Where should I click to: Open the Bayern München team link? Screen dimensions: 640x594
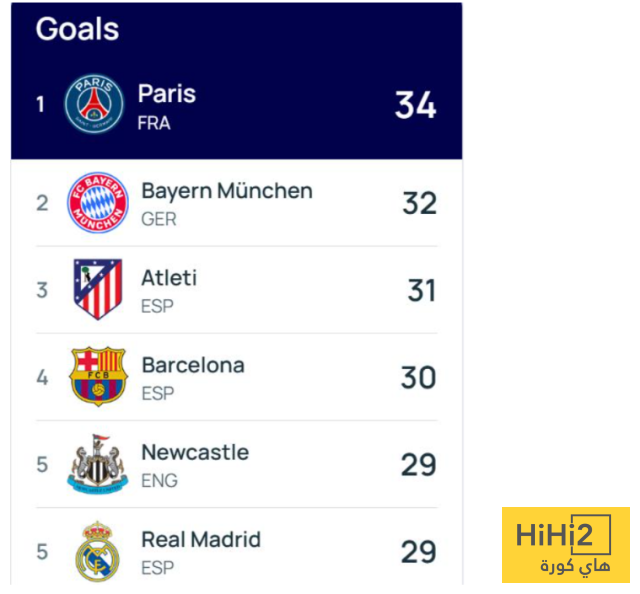pos(226,191)
